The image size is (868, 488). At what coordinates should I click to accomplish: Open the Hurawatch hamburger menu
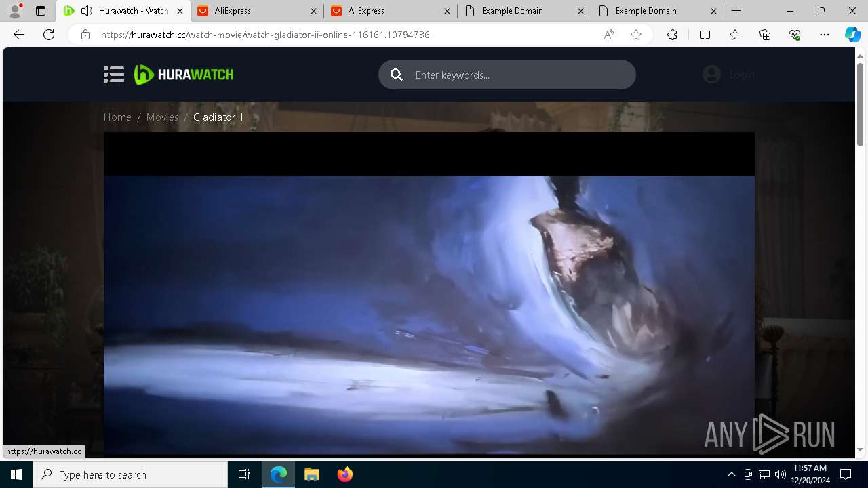point(114,75)
